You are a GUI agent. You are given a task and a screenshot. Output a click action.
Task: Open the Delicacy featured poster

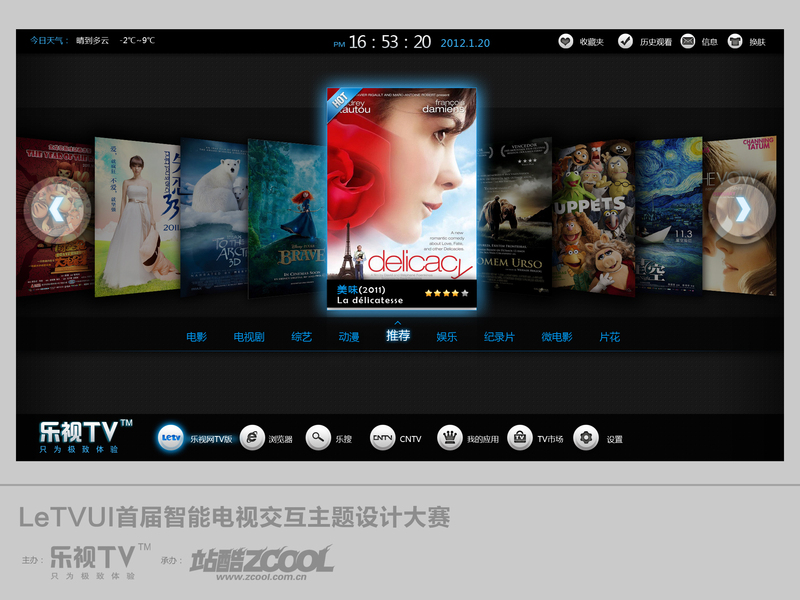(402, 198)
